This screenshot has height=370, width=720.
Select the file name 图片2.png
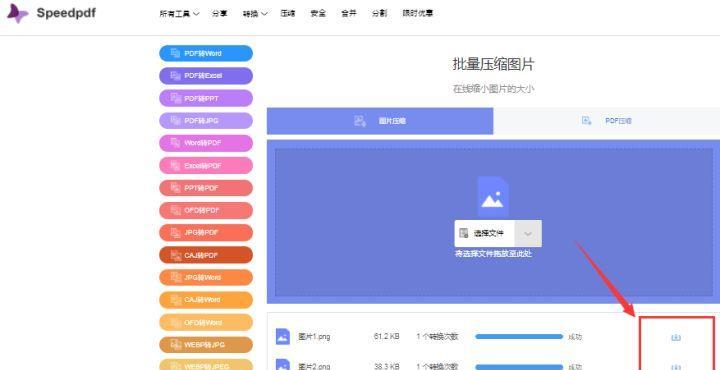[x=314, y=366]
